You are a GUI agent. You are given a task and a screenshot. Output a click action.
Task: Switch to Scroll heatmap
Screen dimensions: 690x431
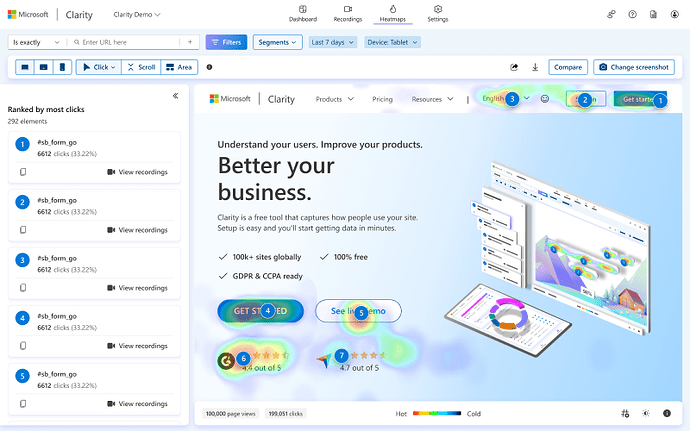click(141, 67)
